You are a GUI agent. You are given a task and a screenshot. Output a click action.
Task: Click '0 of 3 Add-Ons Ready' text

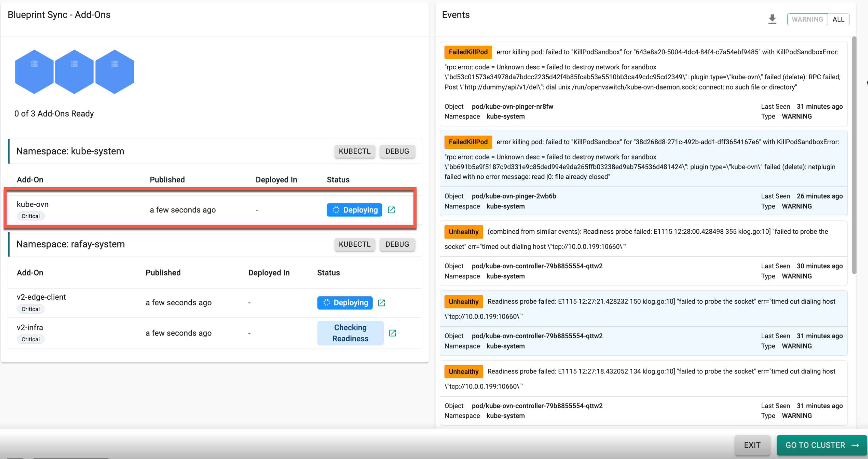pyautogui.click(x=54, y=114)
